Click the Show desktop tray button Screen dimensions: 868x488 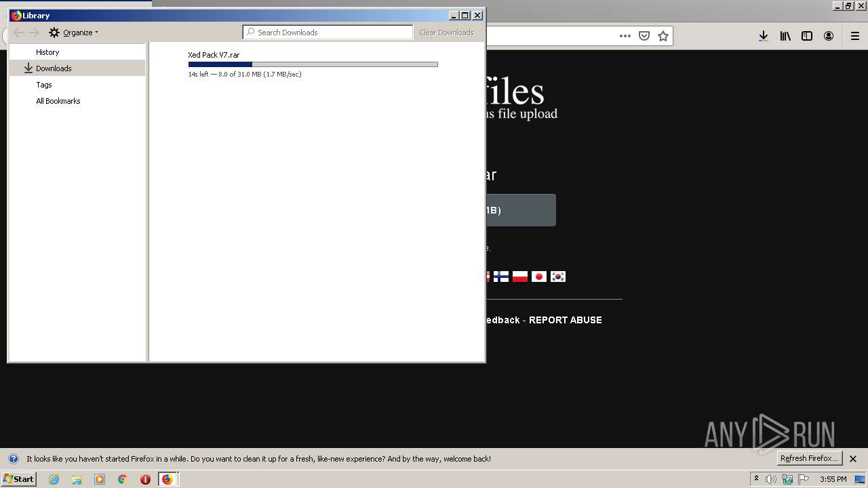click(x=860, y=479)
